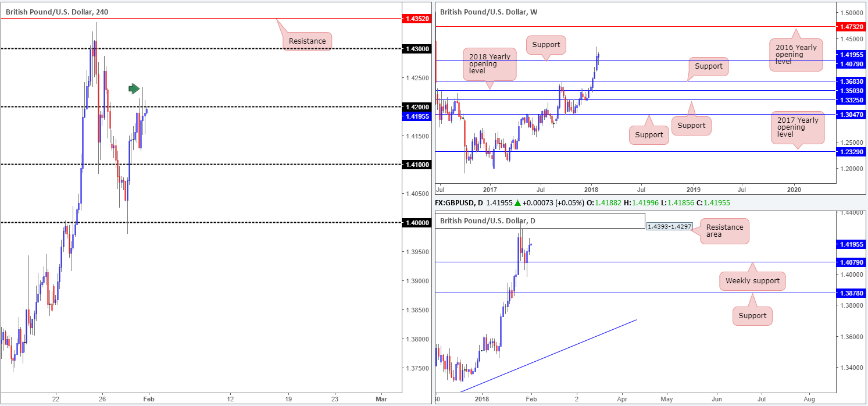Image resolution: width=868 pixels, height=406 pixels.
Task: Click the 1.40790 price label on daily chart
Action: click(851, 262)
